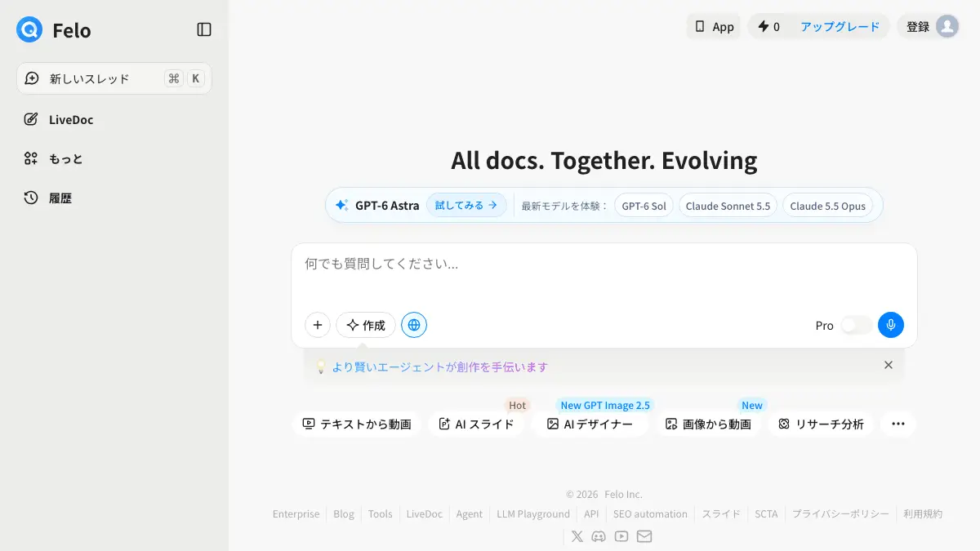Open the 作成 create menu
The width and height of the screenshot is (980, 551).
366,325
